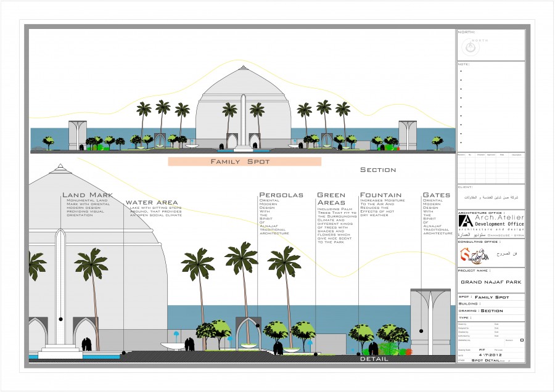
Task: Click the Note header in the title block
Action: point(464,63)
